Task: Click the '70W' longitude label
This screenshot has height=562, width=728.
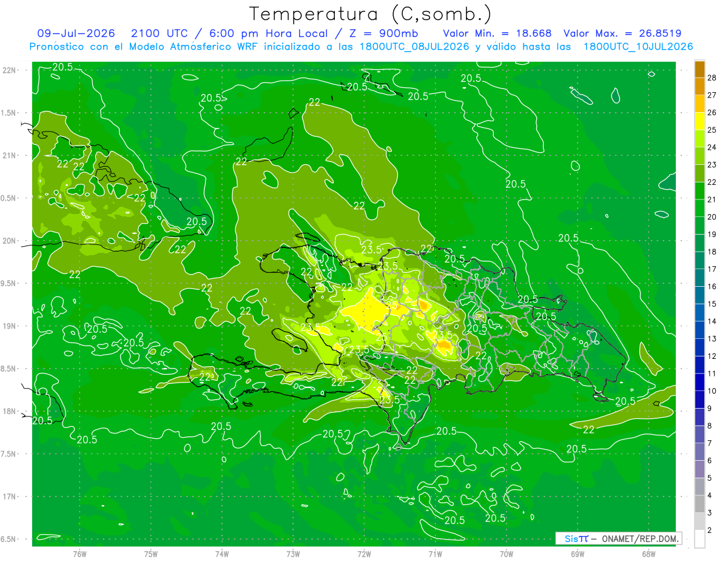Action: [x=506, y=554]
